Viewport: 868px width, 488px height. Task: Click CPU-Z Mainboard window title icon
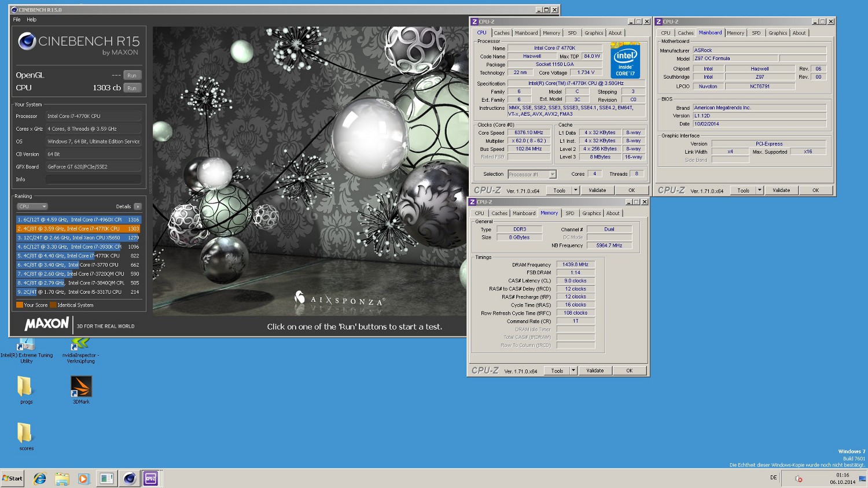pos(659,21)
